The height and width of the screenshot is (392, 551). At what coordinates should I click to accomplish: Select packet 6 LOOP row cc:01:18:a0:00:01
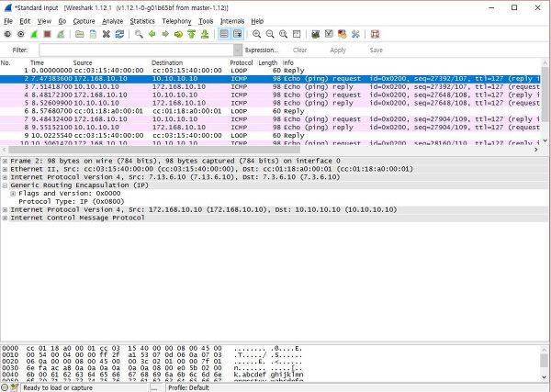(x=270, y=111)
